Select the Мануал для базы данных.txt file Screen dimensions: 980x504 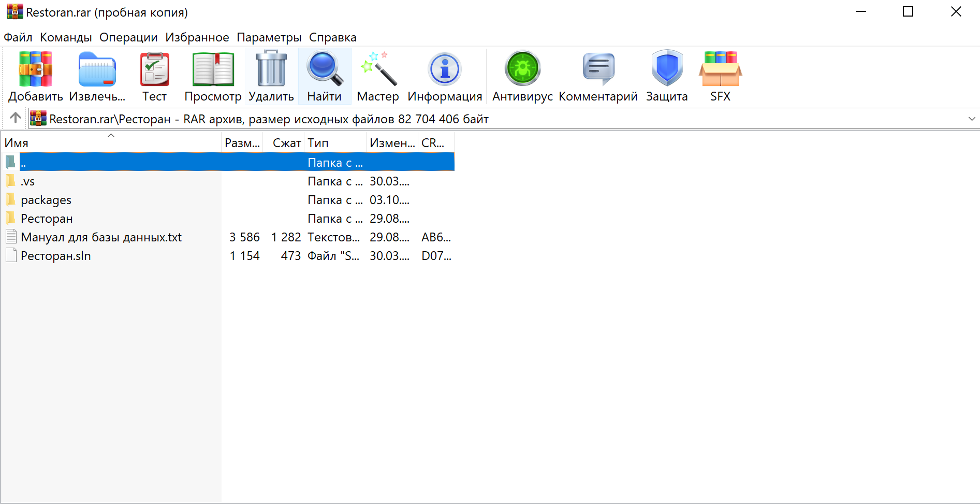(101, 237)
